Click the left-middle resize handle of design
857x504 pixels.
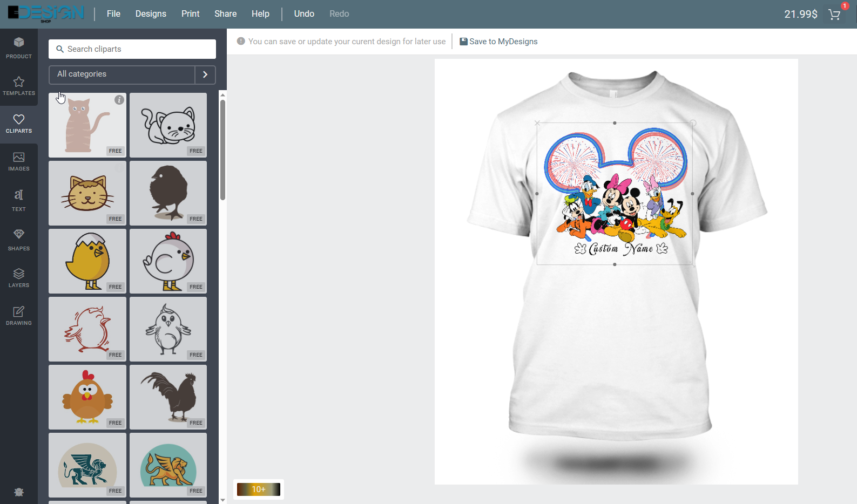point(537,194)
